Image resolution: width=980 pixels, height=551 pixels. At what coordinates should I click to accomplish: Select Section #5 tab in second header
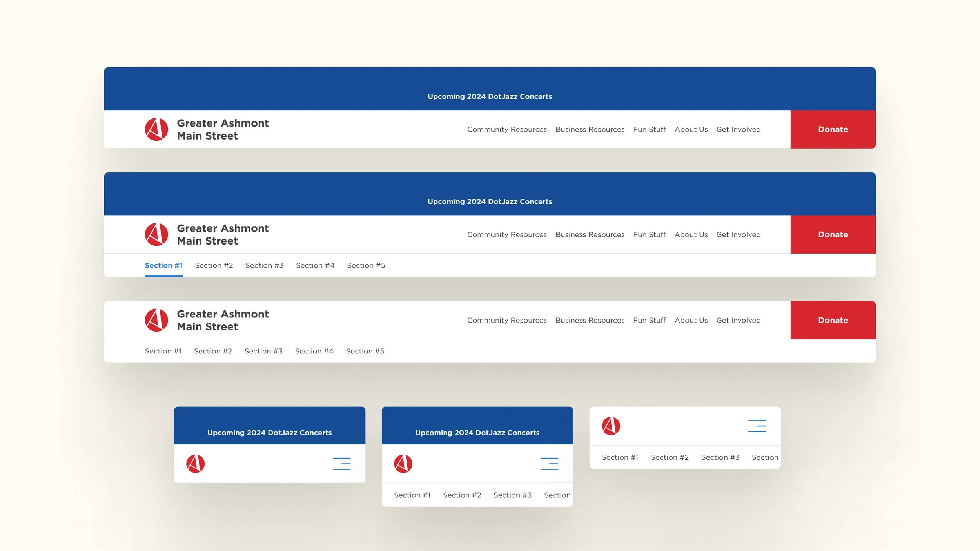point(366,265)
